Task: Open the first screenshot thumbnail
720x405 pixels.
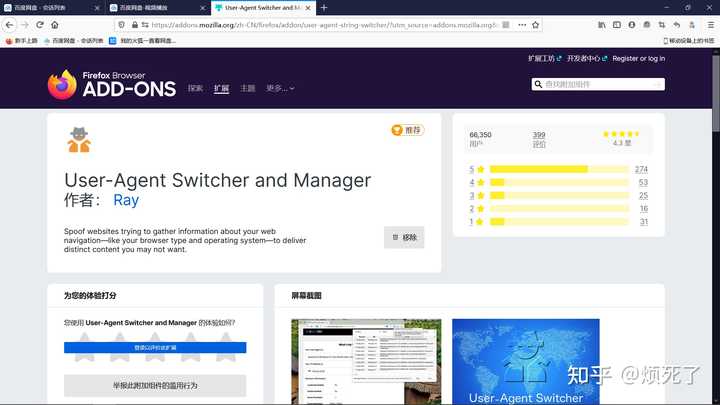Action: pos(366,362)
